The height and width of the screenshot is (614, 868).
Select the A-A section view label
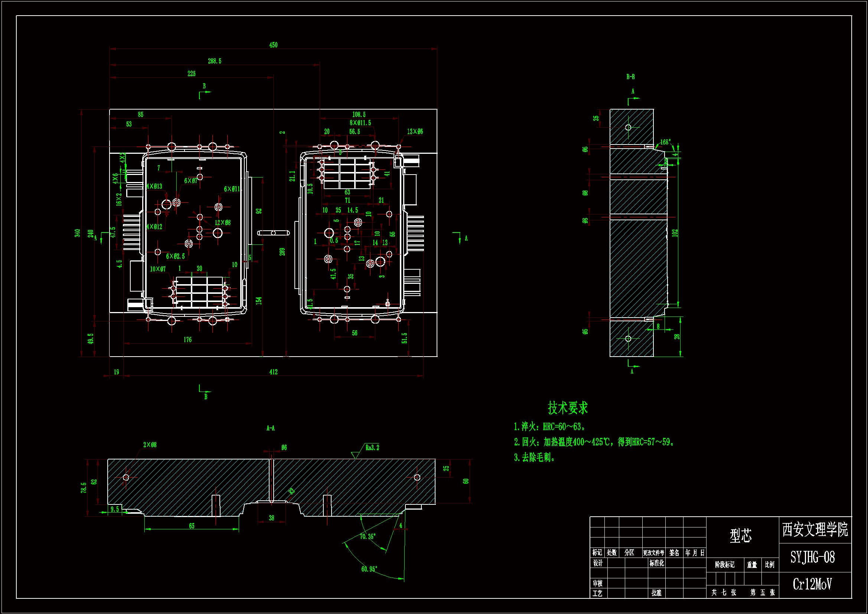pyautogui.click(x=270, y=428)
